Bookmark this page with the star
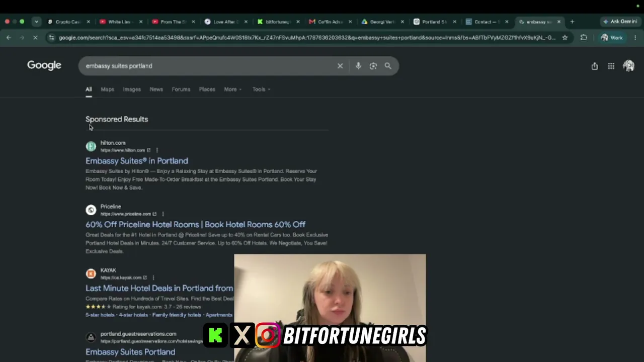The width and height of the screenshot is (644, 362). point(565,38)
